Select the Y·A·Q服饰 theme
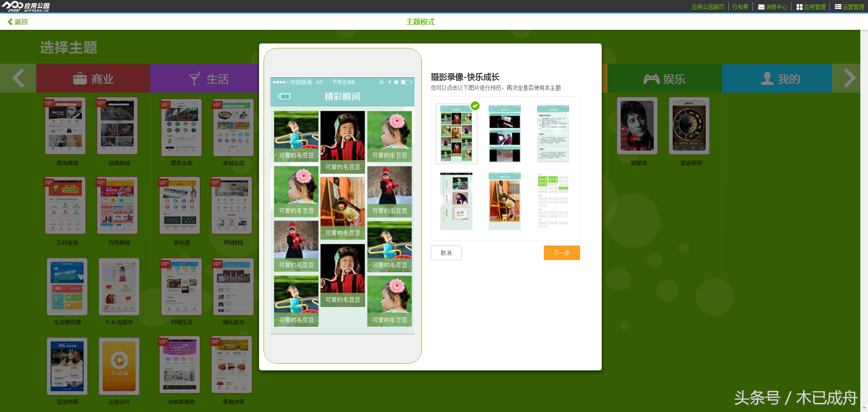 pos(119,287)
